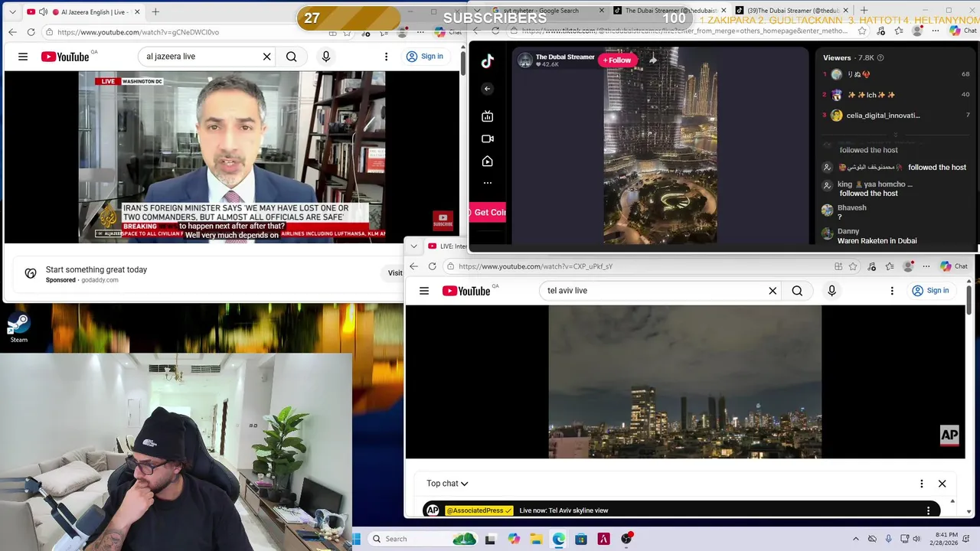
Task: Clear the 'al jazeera live' search text
Action: (266, 57)
